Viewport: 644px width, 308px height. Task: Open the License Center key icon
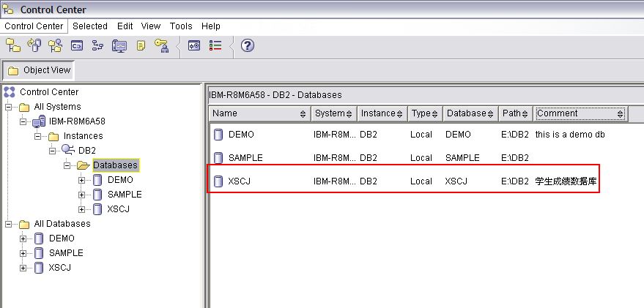tap(162, 45)
